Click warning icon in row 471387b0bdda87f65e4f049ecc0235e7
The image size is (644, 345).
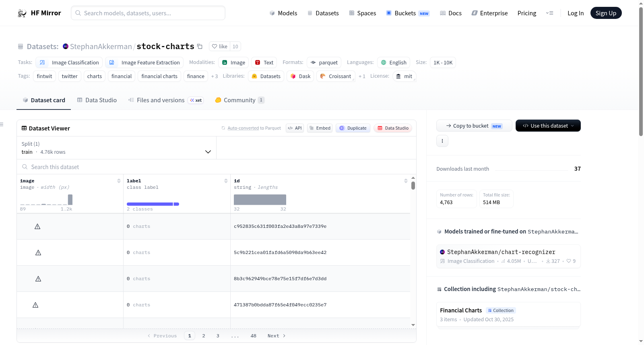click(x=35, y=305)
